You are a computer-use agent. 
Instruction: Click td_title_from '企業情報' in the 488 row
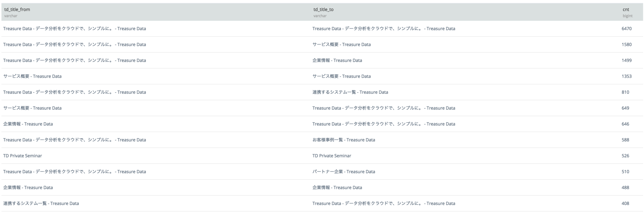tap(28, 188)
